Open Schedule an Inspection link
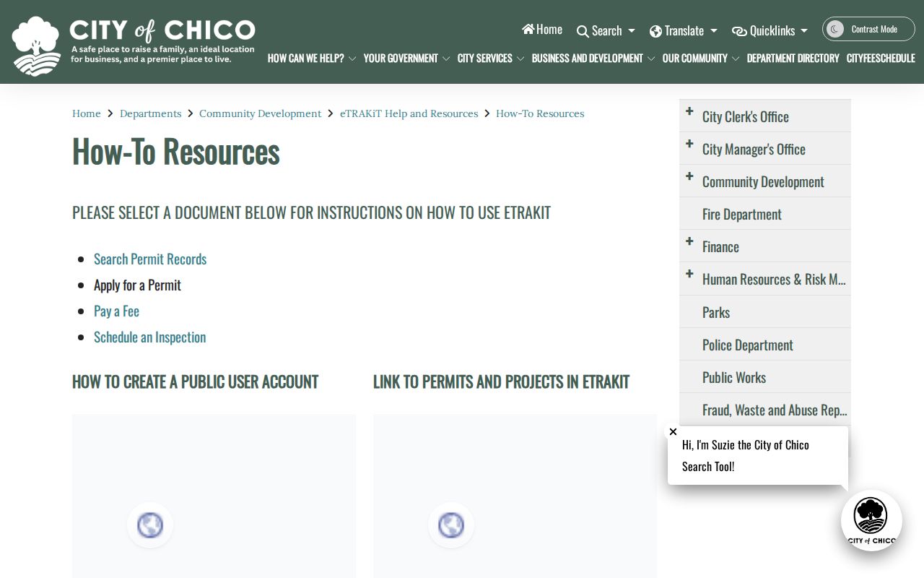Image resolution: width=924 pixels, height=578 pixels. coord(149,337)
